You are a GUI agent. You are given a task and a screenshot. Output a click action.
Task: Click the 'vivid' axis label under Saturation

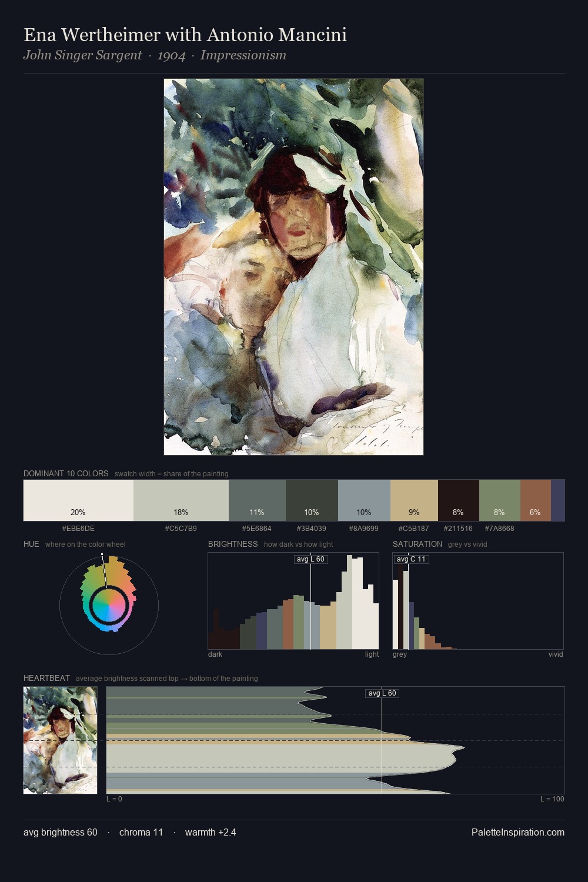pos(556,654)
